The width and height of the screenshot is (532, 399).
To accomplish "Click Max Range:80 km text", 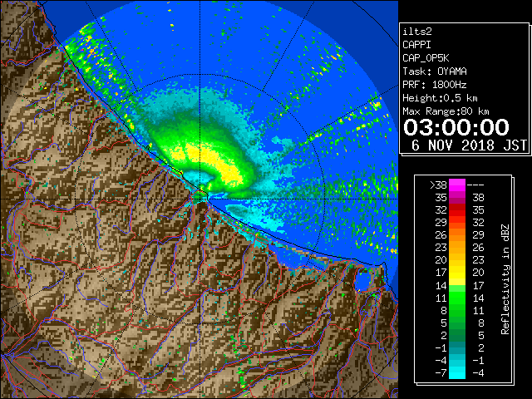I will pyautogui.click(x=446, y=111).
